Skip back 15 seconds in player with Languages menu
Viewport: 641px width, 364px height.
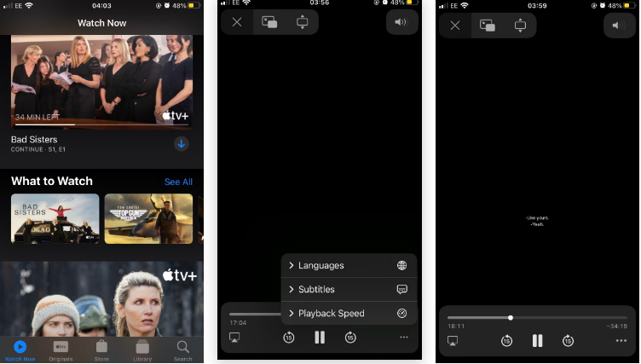[289, 338]
